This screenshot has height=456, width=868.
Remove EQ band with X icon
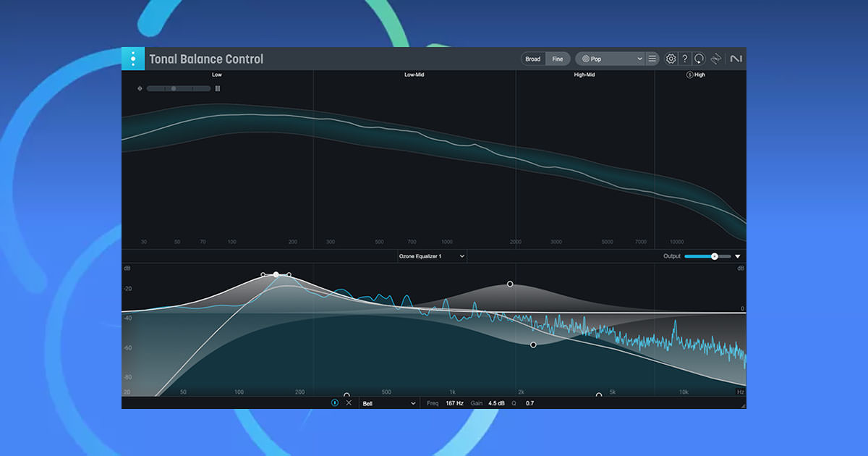point(349,403)
